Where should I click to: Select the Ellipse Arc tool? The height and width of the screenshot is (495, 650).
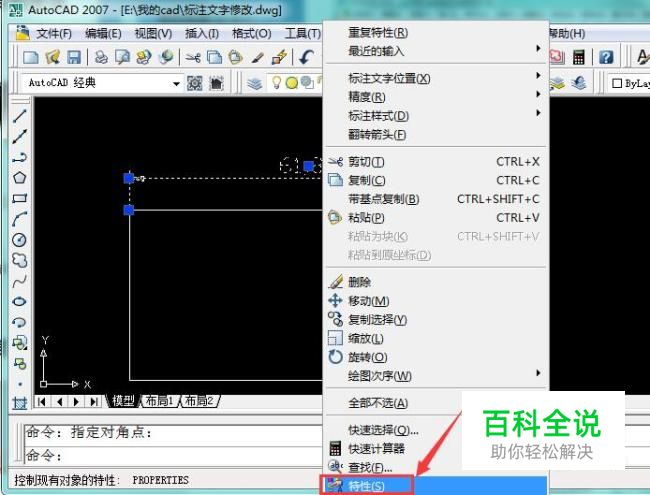tap(19, 322)
